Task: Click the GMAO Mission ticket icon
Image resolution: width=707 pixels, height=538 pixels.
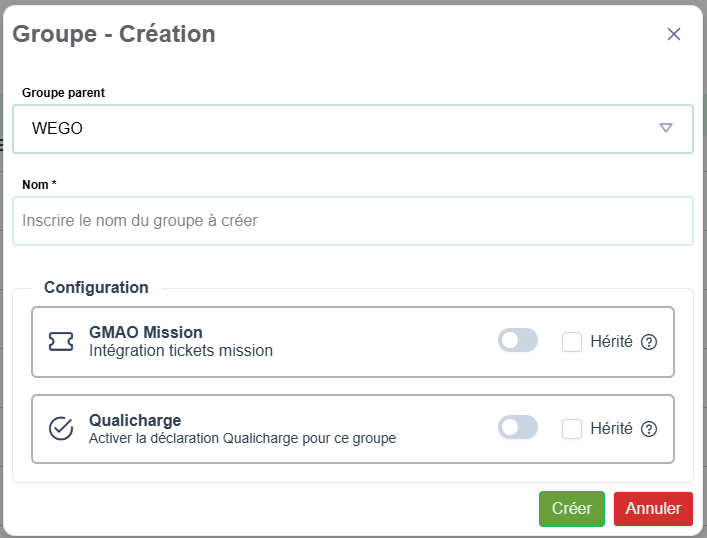Action: click(61, 342)
